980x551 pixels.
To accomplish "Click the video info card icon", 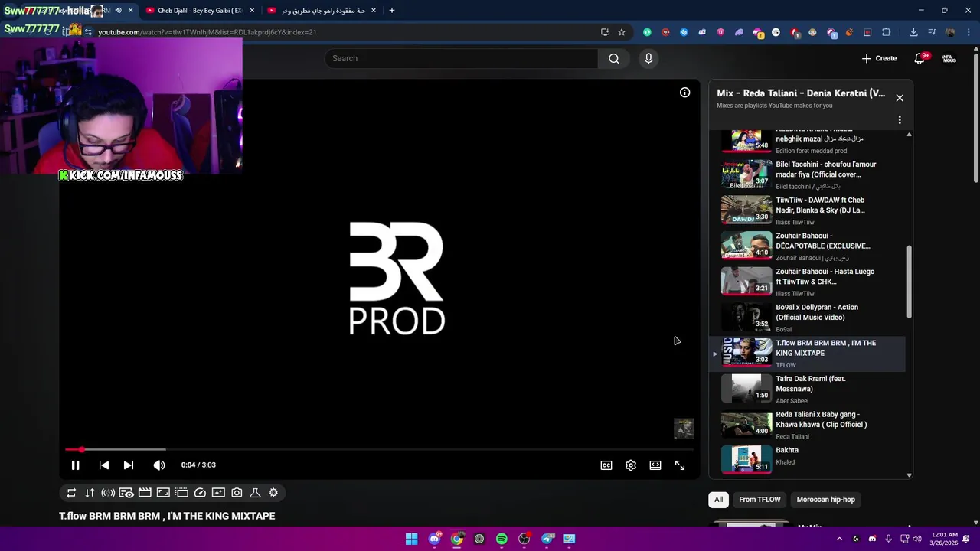I will tap(685, 93).
